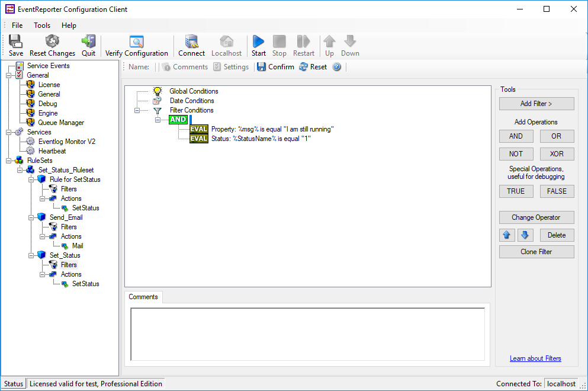Select the EVAL icon for Status StatusName filter
This screenshot has width=588, height=391.
click(199, 139)
